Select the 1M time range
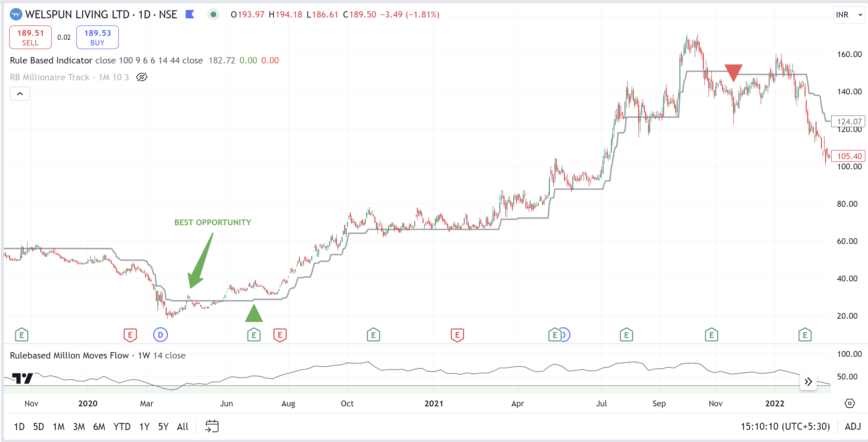The height and width of the screenshot is (442, 868). pyautogui.click(x=59, y=427)
